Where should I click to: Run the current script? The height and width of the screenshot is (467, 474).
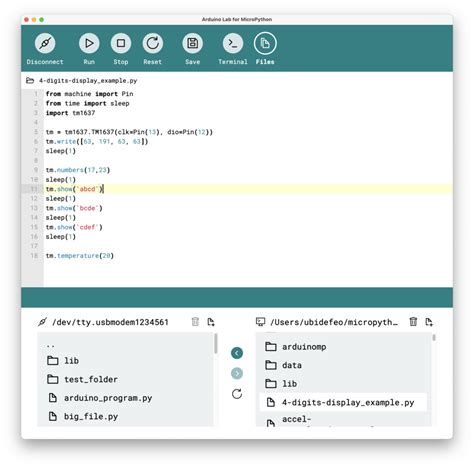click(x=89, y=43)
